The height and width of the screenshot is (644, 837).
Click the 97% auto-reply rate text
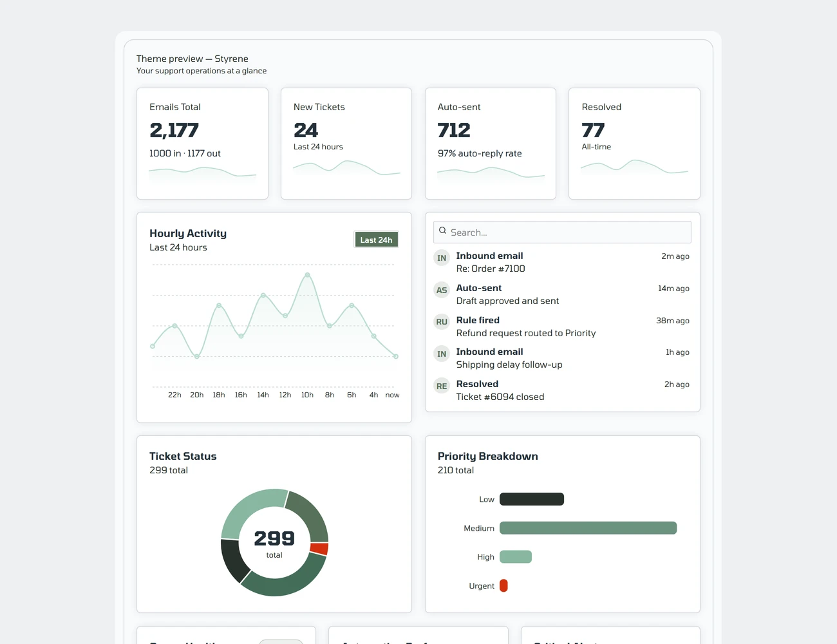[480, 153]
